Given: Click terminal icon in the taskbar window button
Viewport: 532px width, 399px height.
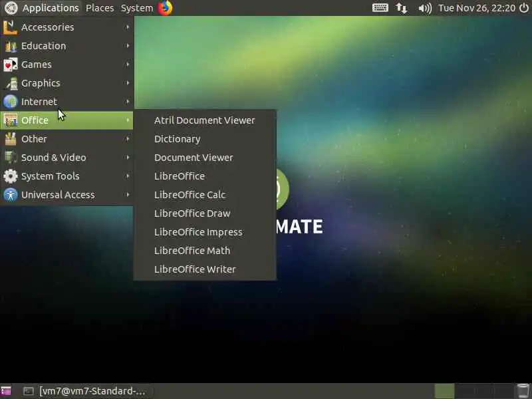Looking at the screenshot, I should pyautogui.click(x=29, y=391).
